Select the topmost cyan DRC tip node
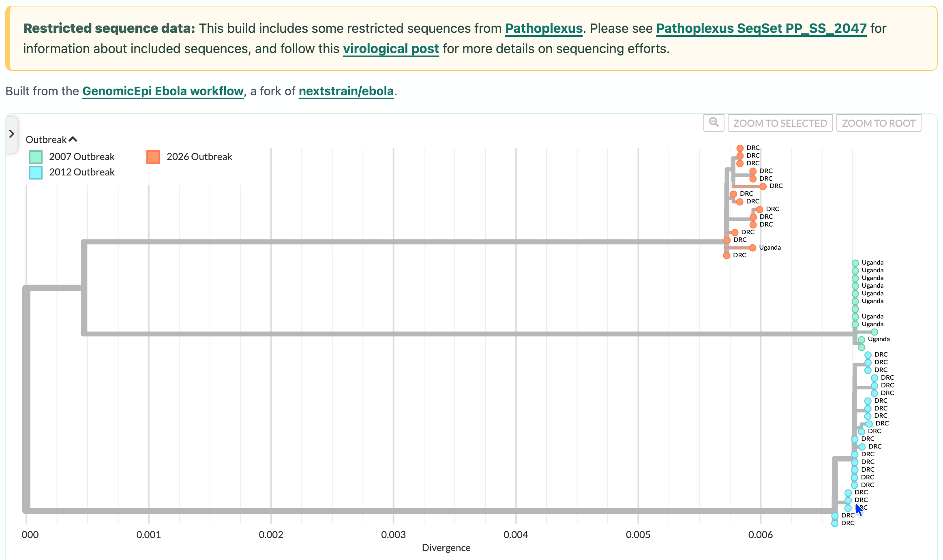This screenshot has height=560, width=943. (x=868, y=355)
